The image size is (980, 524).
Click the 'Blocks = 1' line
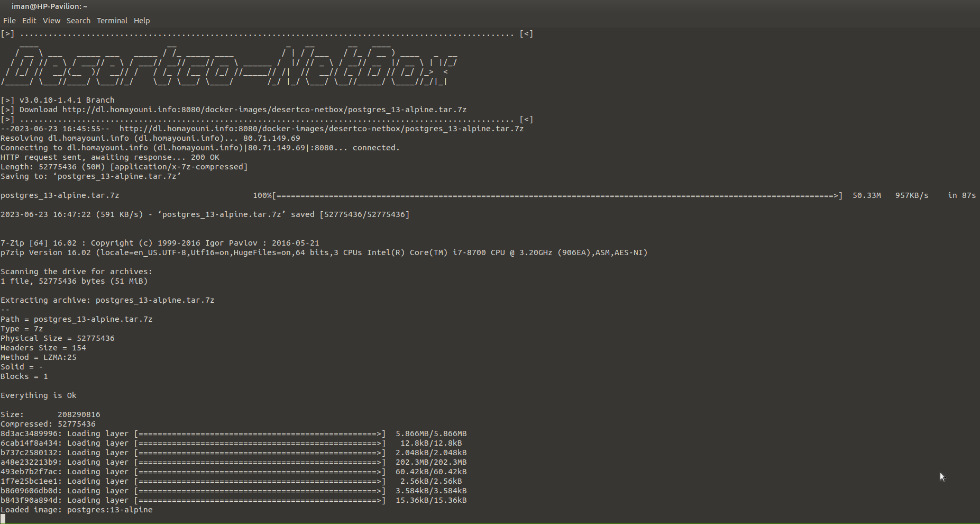[x=24, y=376]
